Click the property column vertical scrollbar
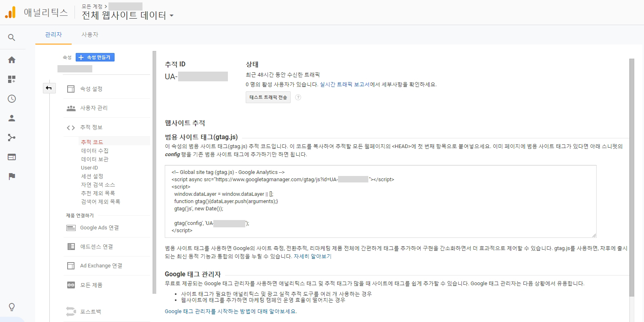Viewport: 644px width, 322px height. (154, 172)
